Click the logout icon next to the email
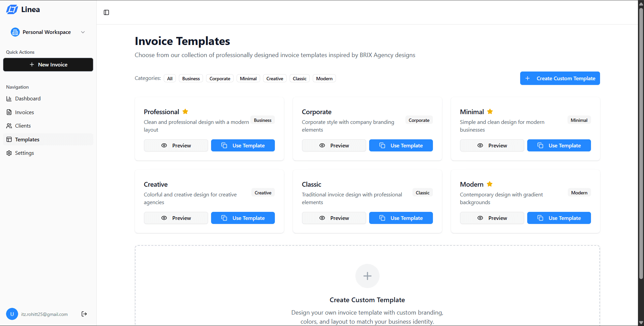The height and width of the screenshot is (326, 644). click(84, 314)
